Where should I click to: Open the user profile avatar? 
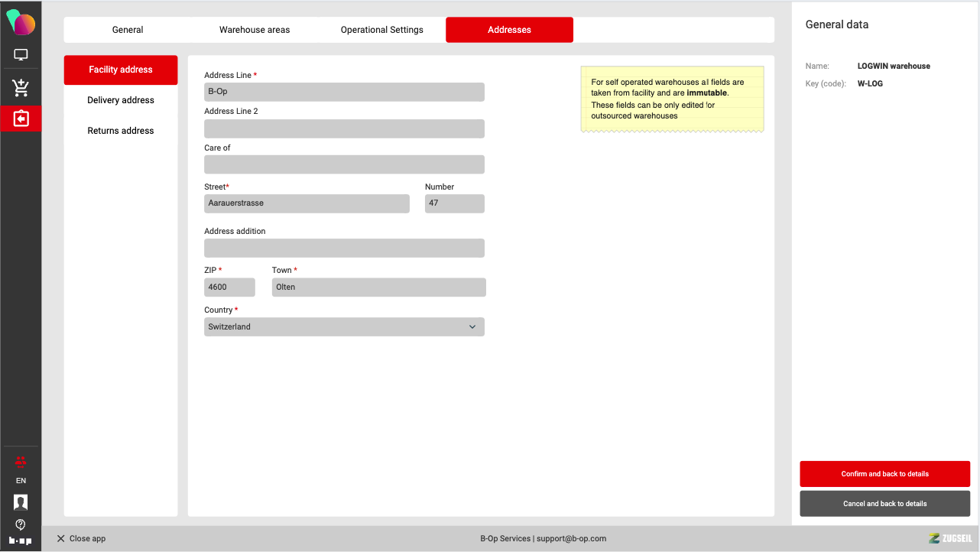21,502
